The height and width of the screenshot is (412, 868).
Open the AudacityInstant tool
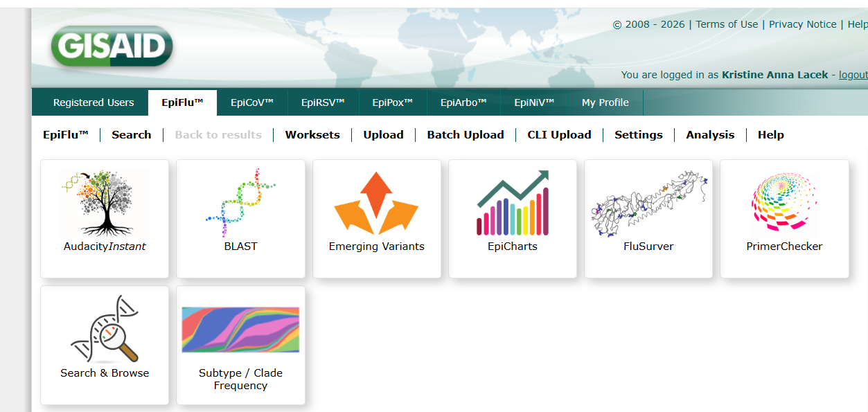104,219
